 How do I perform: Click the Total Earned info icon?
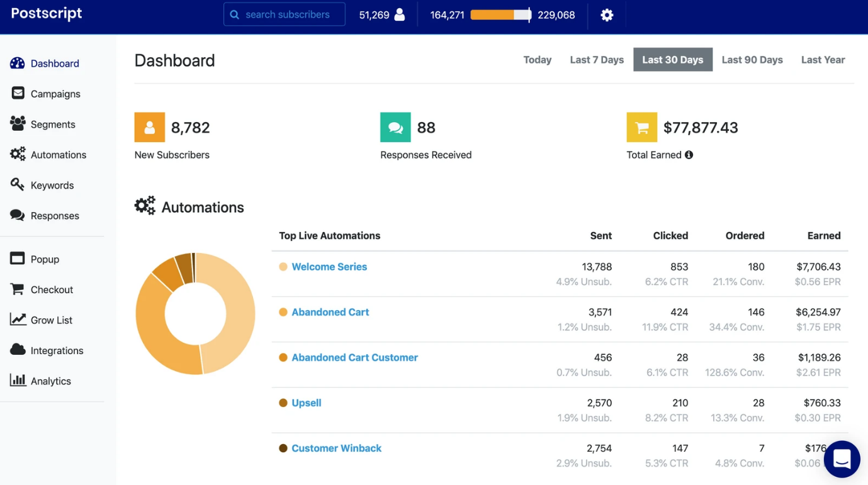[689, 155]
